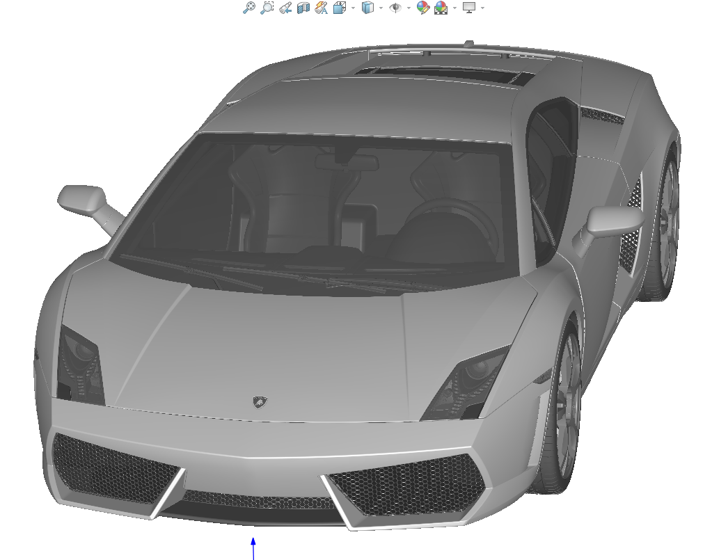The image size is (728, 560).
Task: Open the Edit Appearance tool
Action: coord(422,8)
